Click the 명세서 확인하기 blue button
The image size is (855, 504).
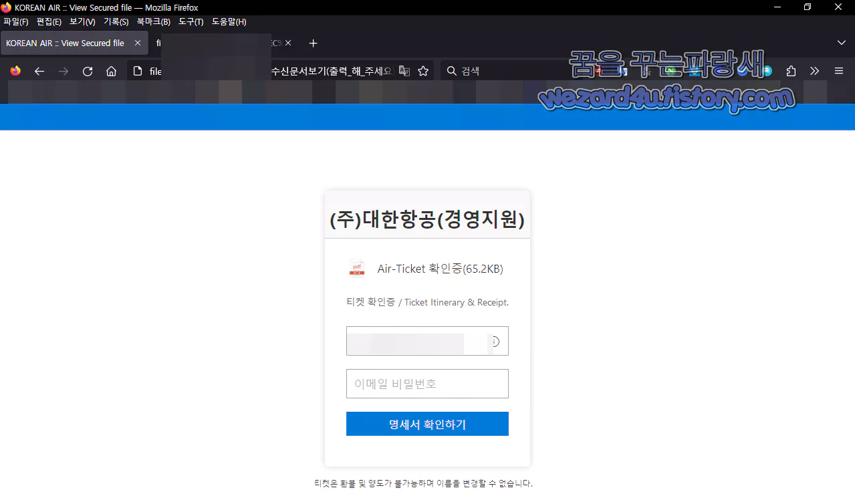click(x=427, y=423)
